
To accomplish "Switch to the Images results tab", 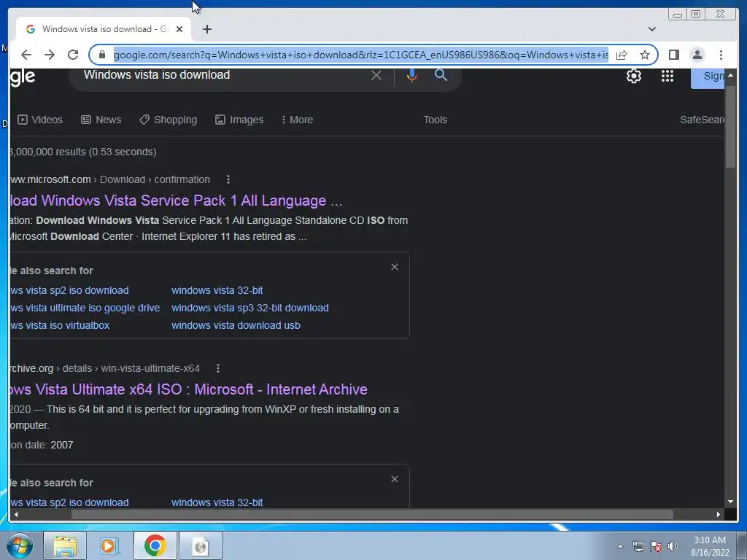I will coord(239,120).
